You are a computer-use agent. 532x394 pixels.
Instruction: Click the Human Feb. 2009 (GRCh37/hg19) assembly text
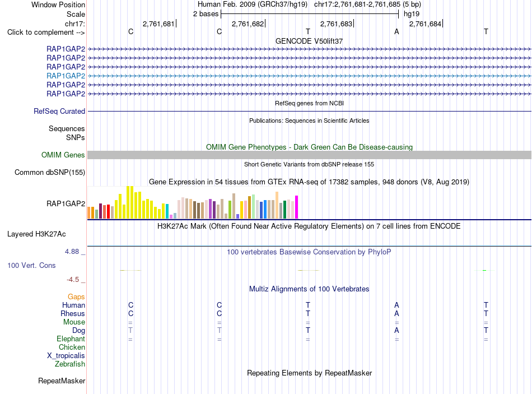(253, 4)
